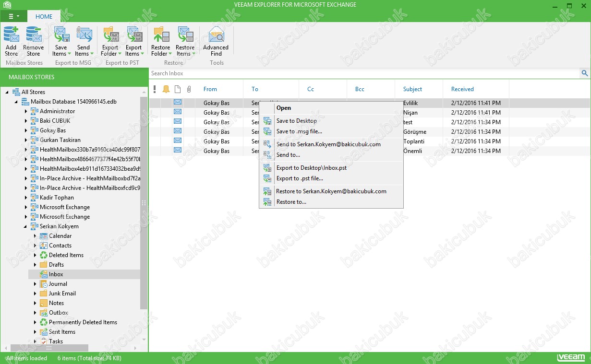This screenshot has height=364, width=591.
Task: Expand the Calendar folder
Action: pos(35,236)
